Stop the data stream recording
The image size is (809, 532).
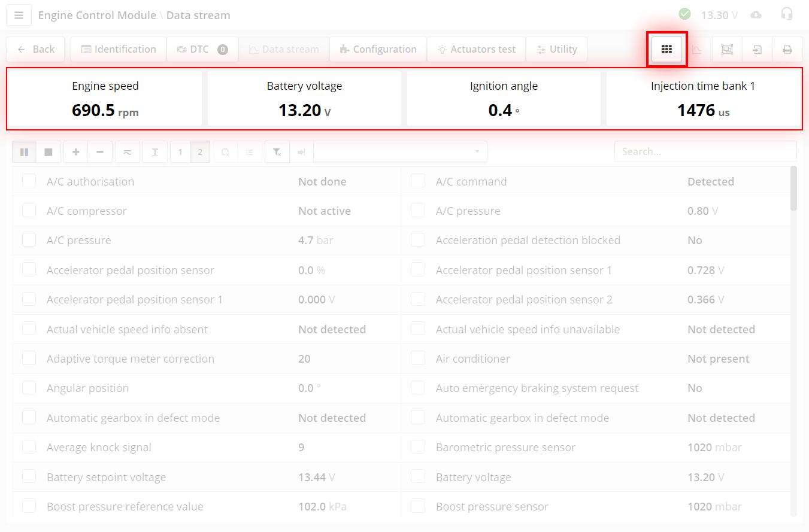(49, 152)
